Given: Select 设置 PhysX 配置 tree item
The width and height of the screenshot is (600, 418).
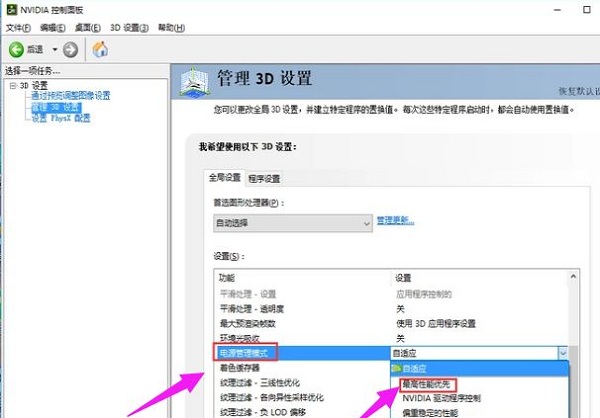Looking at the screenshot, I should (61, 118).
